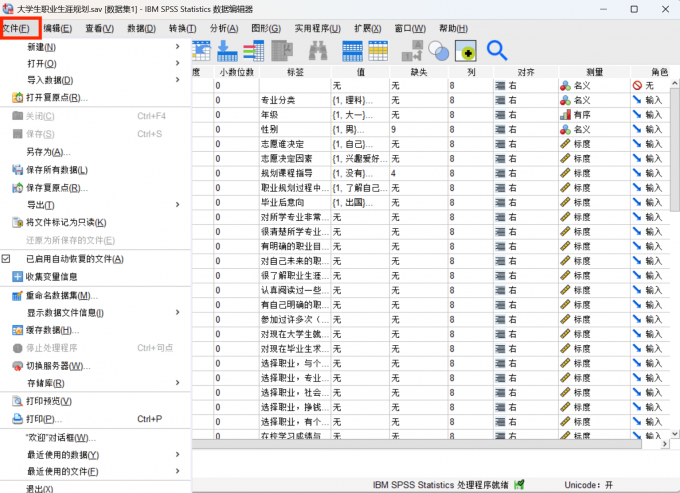680x493 pixels.
Task: Expand the 导入数据(D) submenu
Action: point(177,80)
